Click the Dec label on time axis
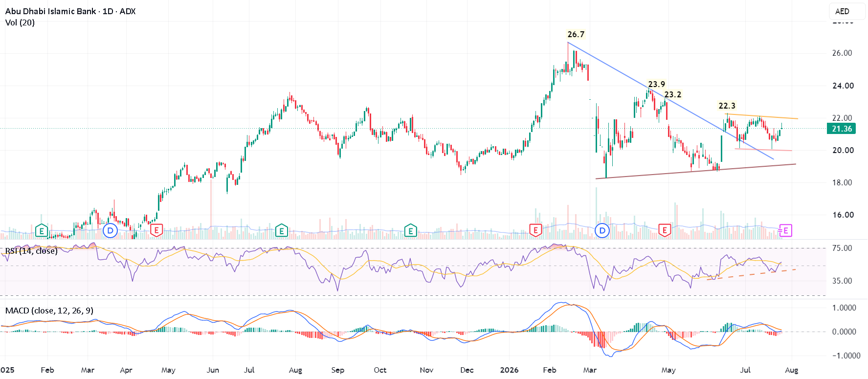This screenshot has height=379, width=868. [x=467, y=370]
